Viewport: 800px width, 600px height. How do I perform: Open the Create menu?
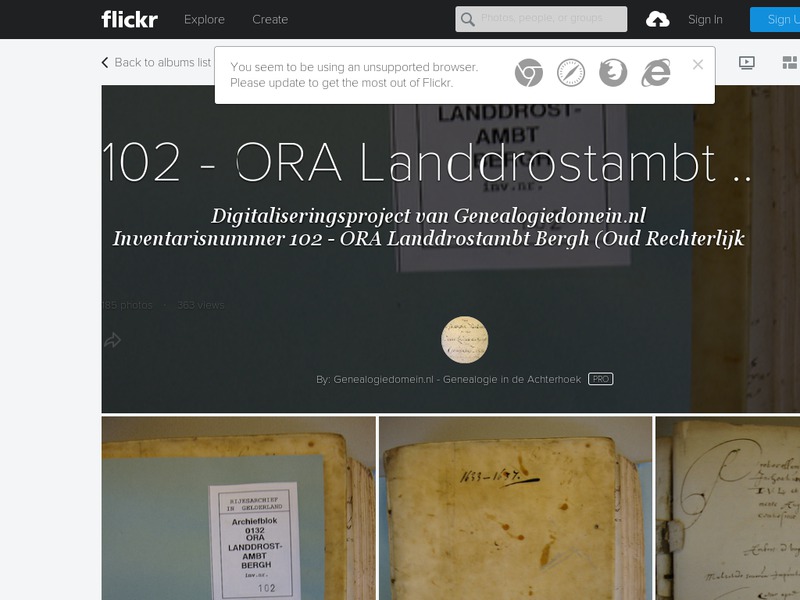(x=269, y=19)
